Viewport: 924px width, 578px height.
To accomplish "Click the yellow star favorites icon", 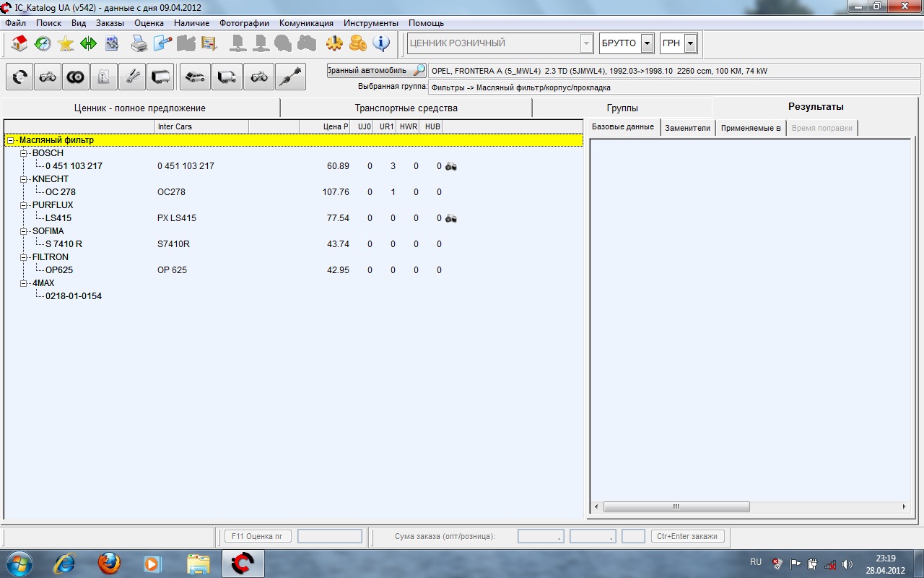I will (66, 43).
